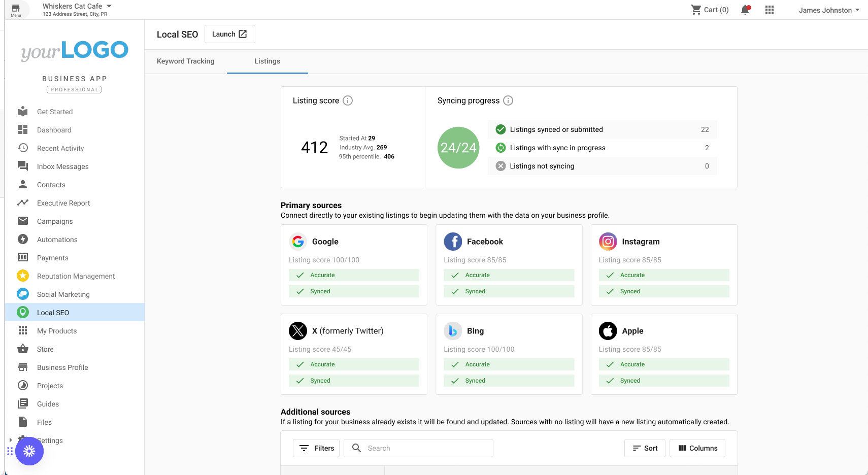Click the Google logo on its card
The height and width of the screenshot is (475, 868).
pyautogui.click(x=298, y=242)
